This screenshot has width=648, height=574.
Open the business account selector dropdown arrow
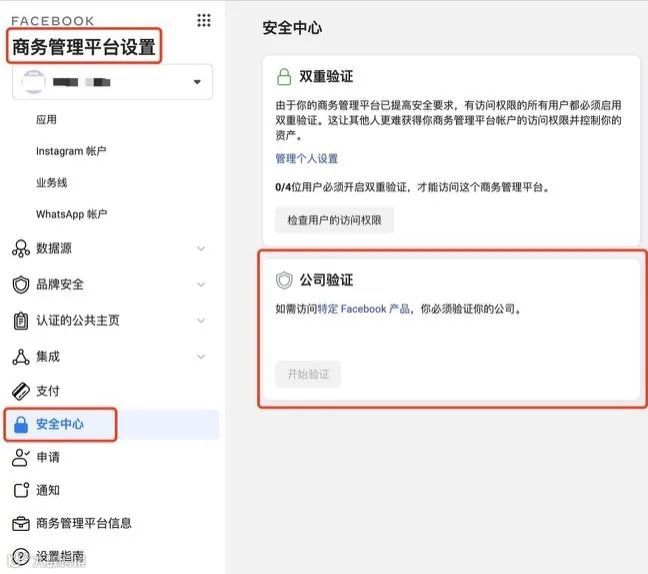(197, 82)
